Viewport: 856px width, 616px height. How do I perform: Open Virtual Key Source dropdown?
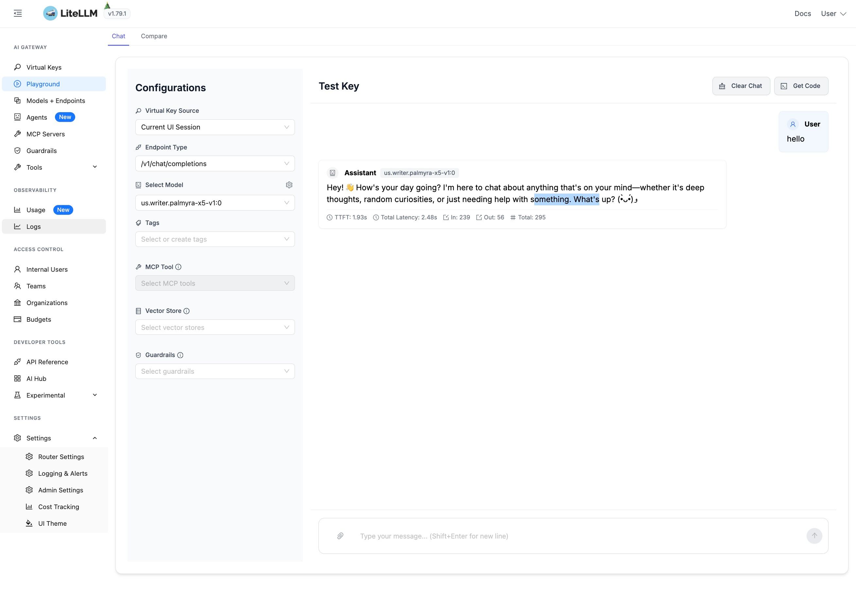click(215, 127)
